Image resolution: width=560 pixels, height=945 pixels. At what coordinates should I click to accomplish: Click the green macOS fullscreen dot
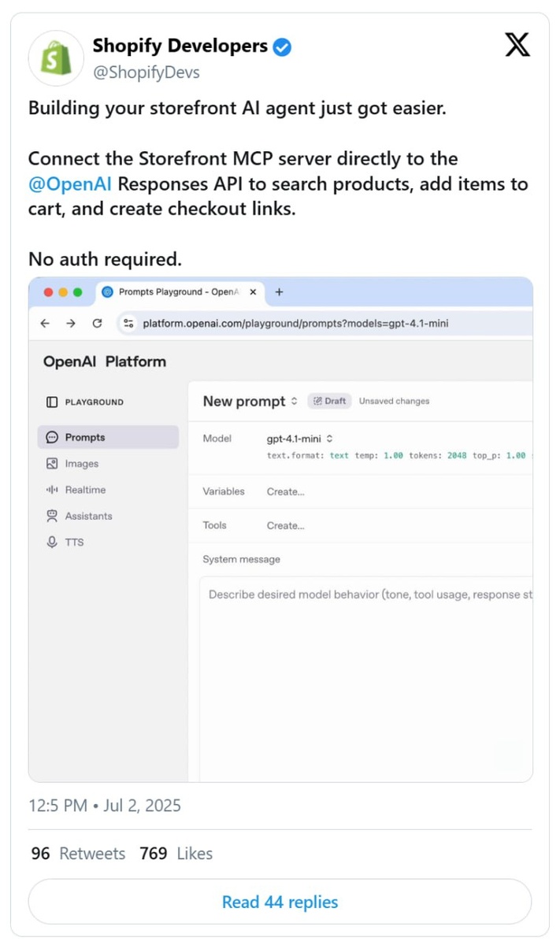pos(77,292)
